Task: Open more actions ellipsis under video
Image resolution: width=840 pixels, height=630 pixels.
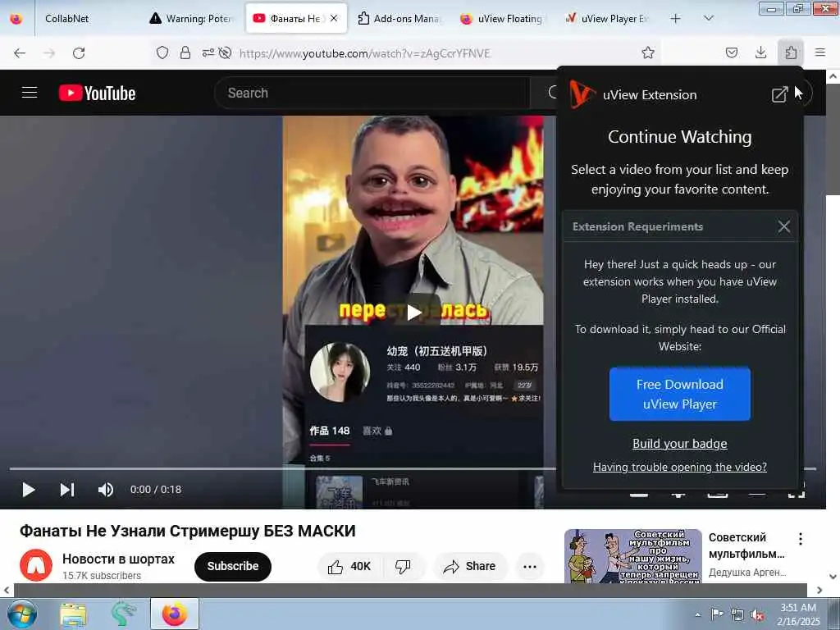Action: tap(530, 566)
